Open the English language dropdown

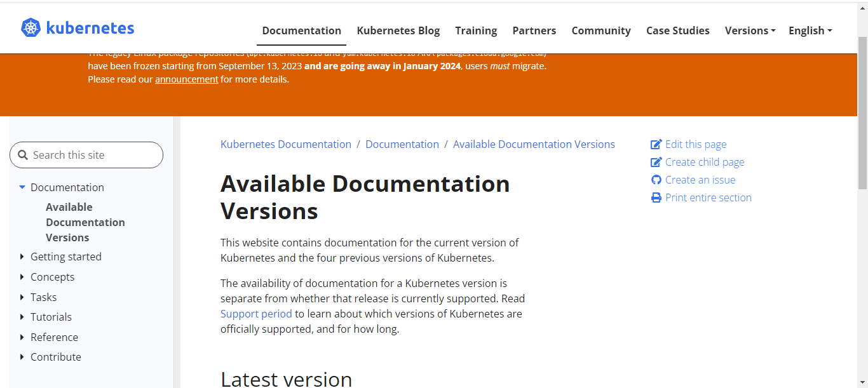click(x=810, y=30)
